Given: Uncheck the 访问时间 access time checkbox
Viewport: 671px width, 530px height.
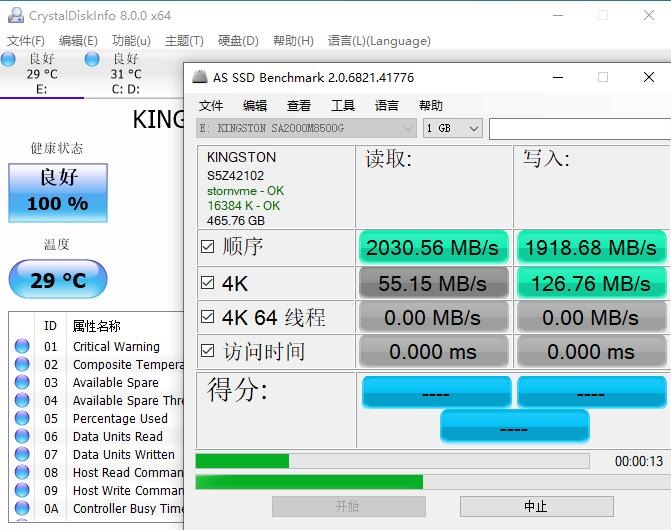Looking at the screenshot, I should 208,351.
